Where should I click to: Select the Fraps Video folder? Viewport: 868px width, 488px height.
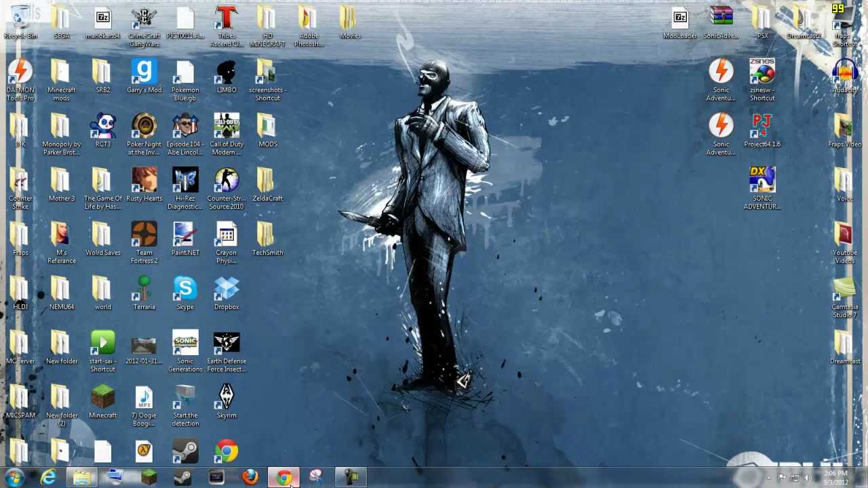coord(845,131)
